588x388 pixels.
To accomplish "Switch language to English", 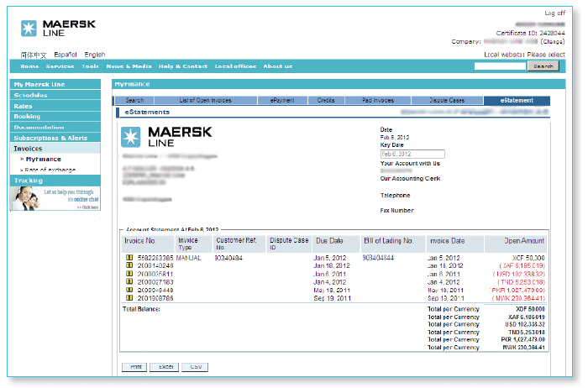I will pyautogui.click(x=94, y=55).
